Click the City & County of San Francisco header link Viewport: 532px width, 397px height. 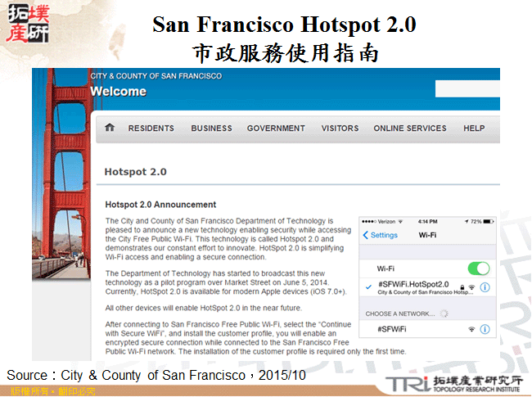point(156,76)
